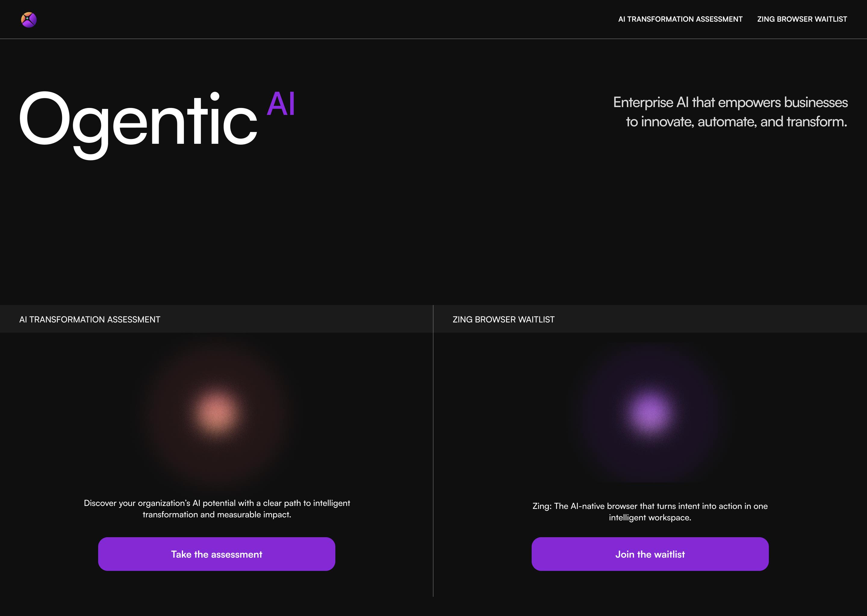Viewport: 867px width, 616px height.
Task: Click the Ogentic logo icon
Action: [29, 20]
